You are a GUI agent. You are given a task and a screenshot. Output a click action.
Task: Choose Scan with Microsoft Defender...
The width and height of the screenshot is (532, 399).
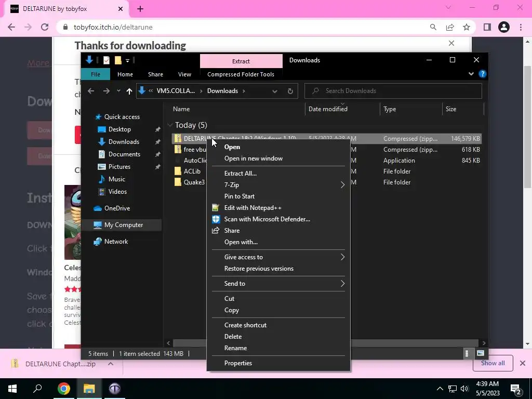click(x=278, y=219)
